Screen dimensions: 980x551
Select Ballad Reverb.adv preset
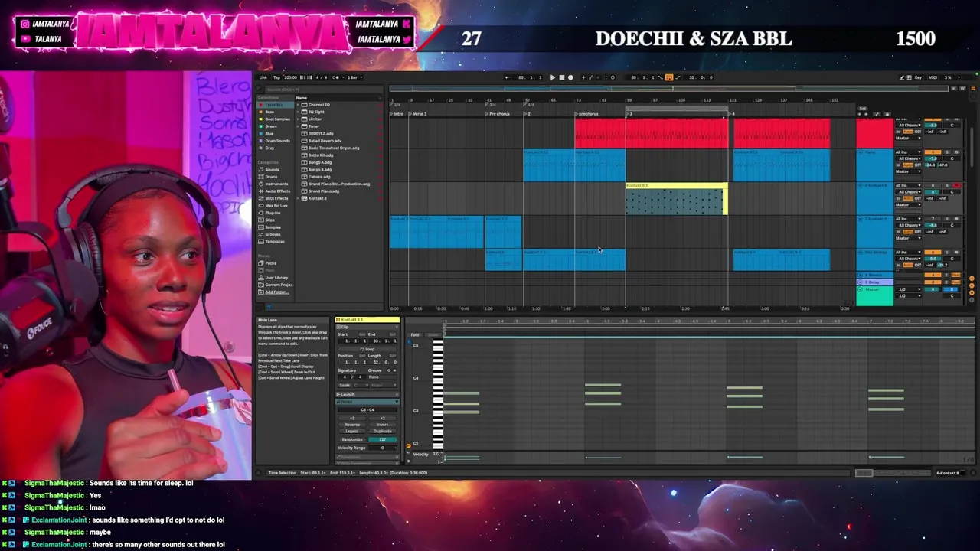pos(325,141)
